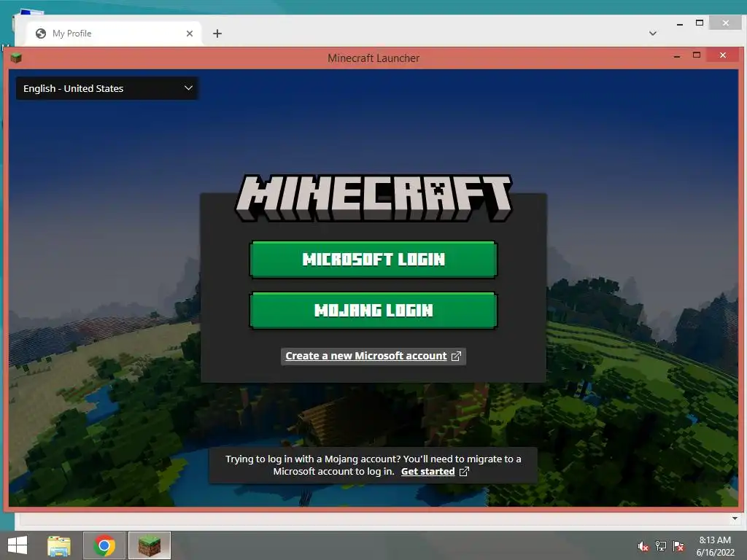Click the Minecraft Launcher taskbar icon

[x=150, y=545]
